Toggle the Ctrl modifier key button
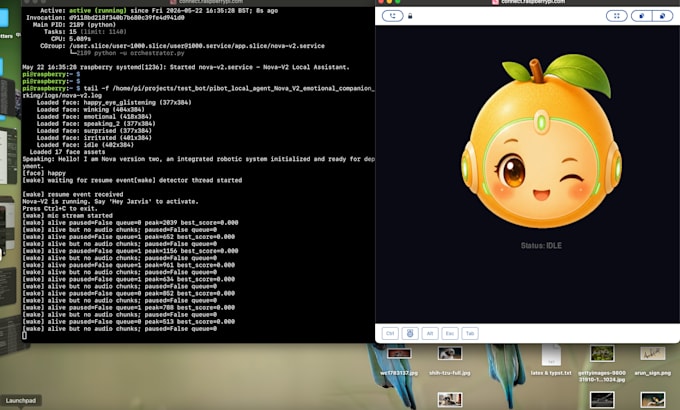Viewport: 680px width, 410px height. [x=390, y=333]
